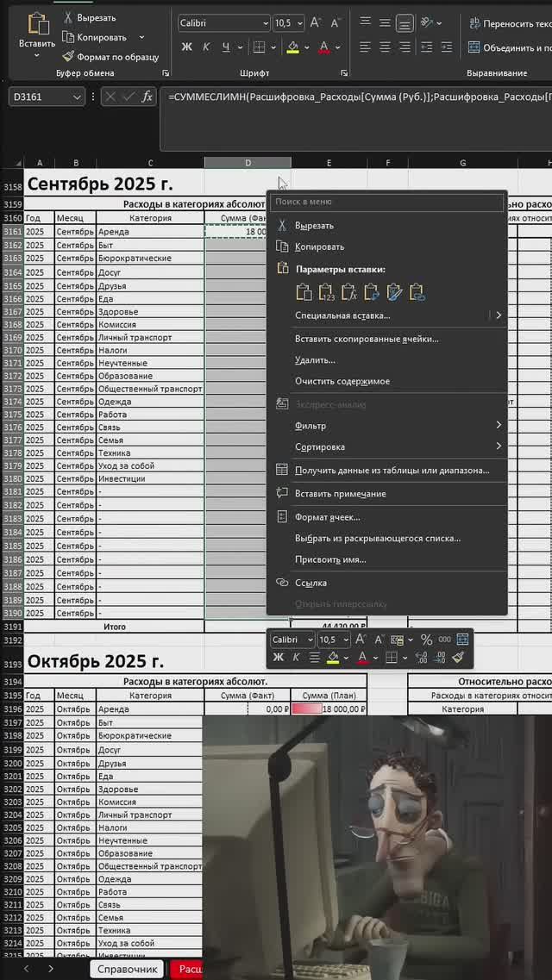Select Вырезать in the context menu
Viewport: 552px width, 980px height.
coord(387,226)
